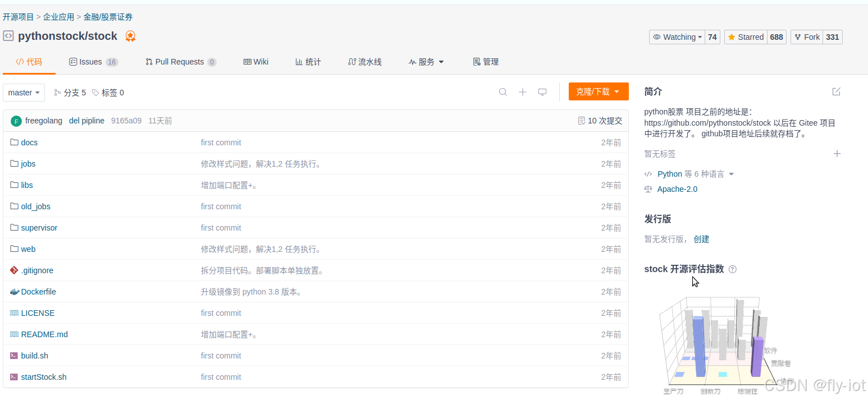868x400 pixels.
Task: Expand the 克隆/下载 dropdown button
Action: click(x=599, y=91)
